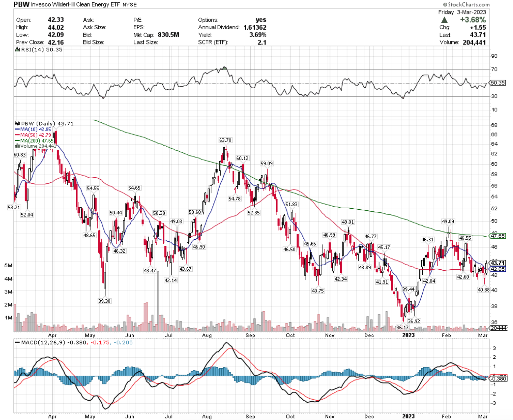Click the candlestick icon beside PBW (Daily)

point(17,123)
